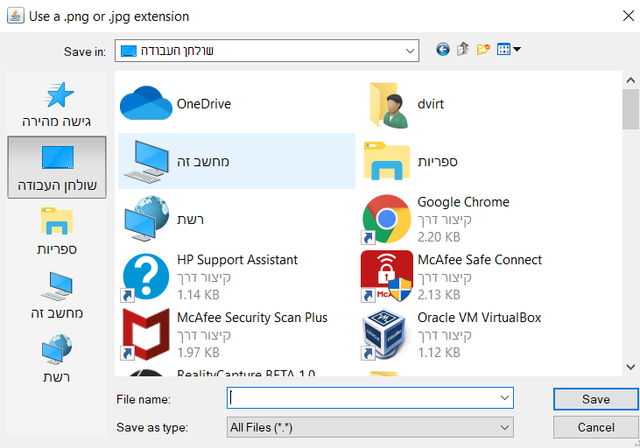The height and width of the screenshot is (448, 640).
Task: Click the OneDrive name label
Action: click(x=204, y=104)
